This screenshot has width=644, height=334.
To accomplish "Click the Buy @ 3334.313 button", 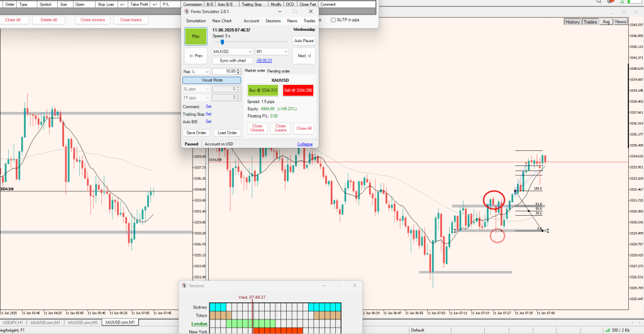I will pos(262,90).
